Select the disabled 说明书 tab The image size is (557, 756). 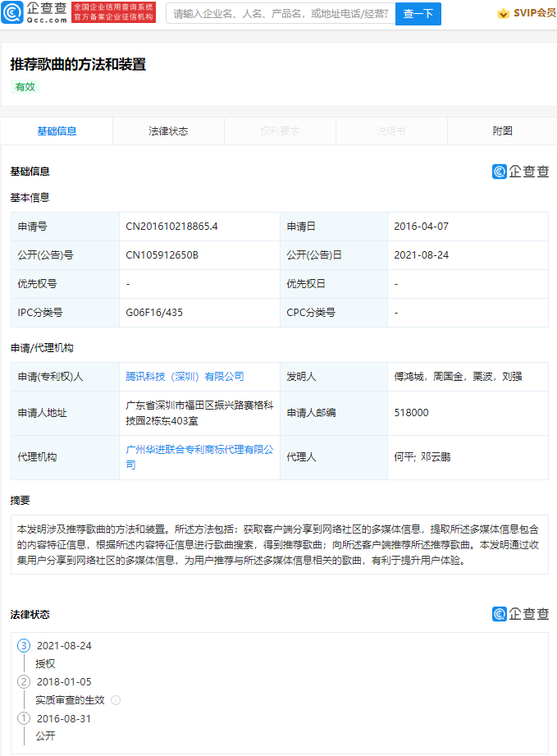(391, 131)
